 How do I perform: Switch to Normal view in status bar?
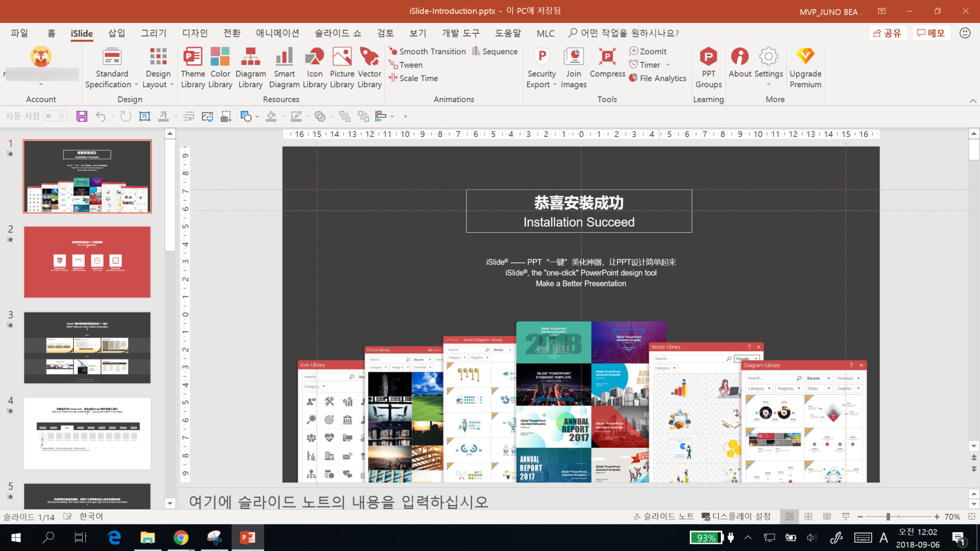click(789, 516)
